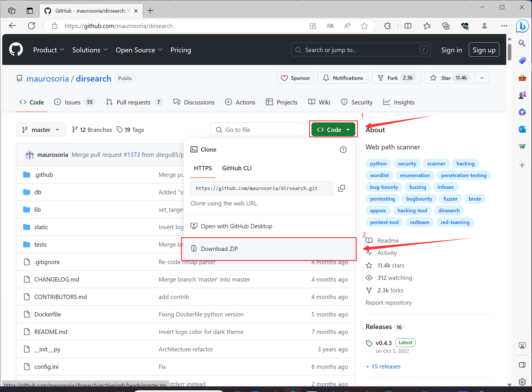Click the sidebar search magnifier icon

coord(522,43)
